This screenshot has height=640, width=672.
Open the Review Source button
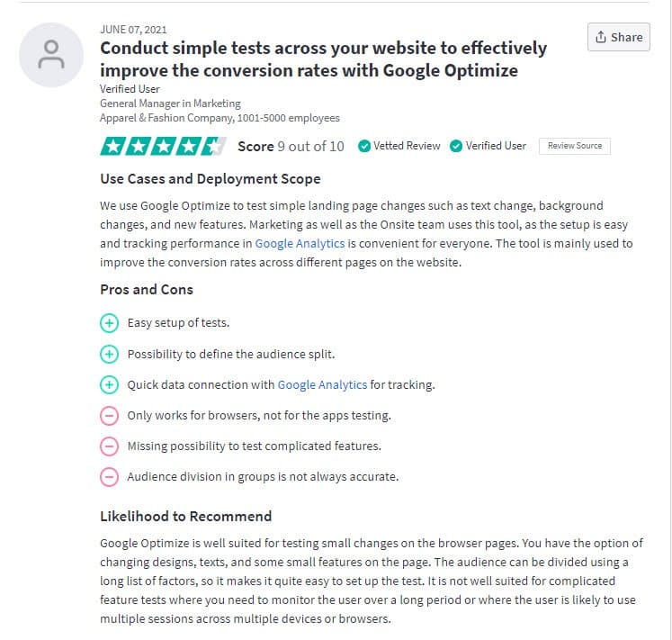click(574, 146)
